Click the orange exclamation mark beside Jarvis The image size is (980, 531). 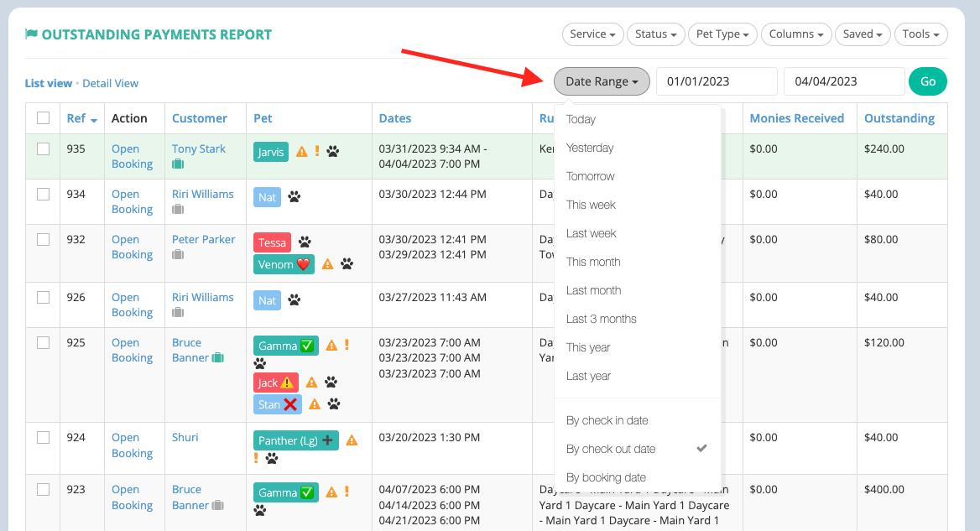(317, 151)
